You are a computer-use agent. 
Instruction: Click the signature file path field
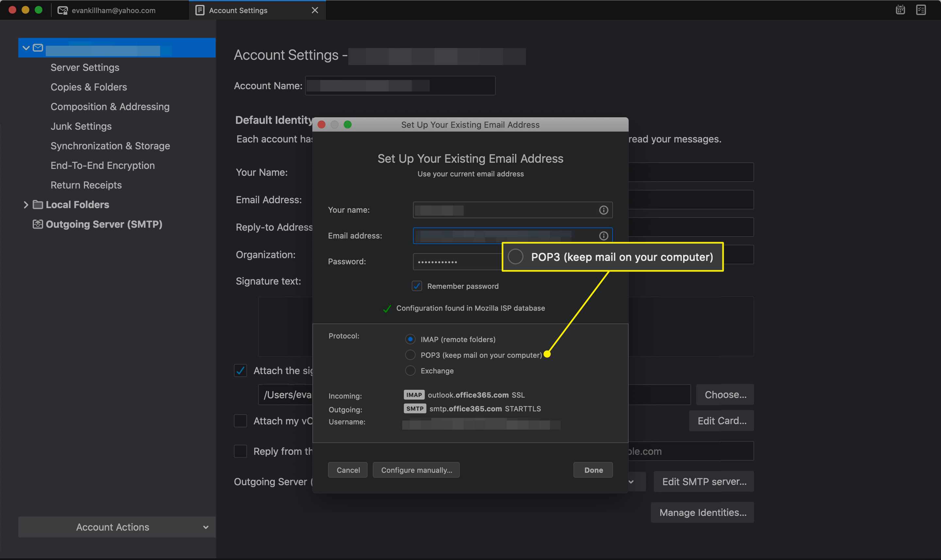tap(286, 395)
